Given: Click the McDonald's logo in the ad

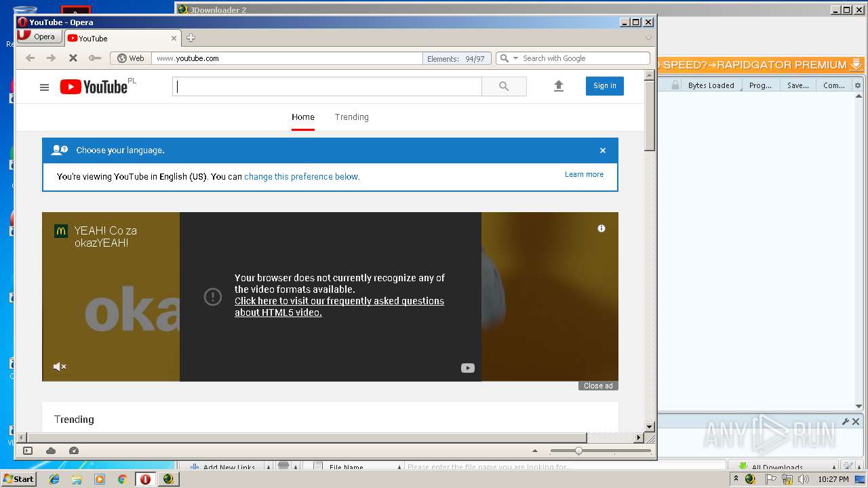Looking at the screenshot, I should (60, 231).
